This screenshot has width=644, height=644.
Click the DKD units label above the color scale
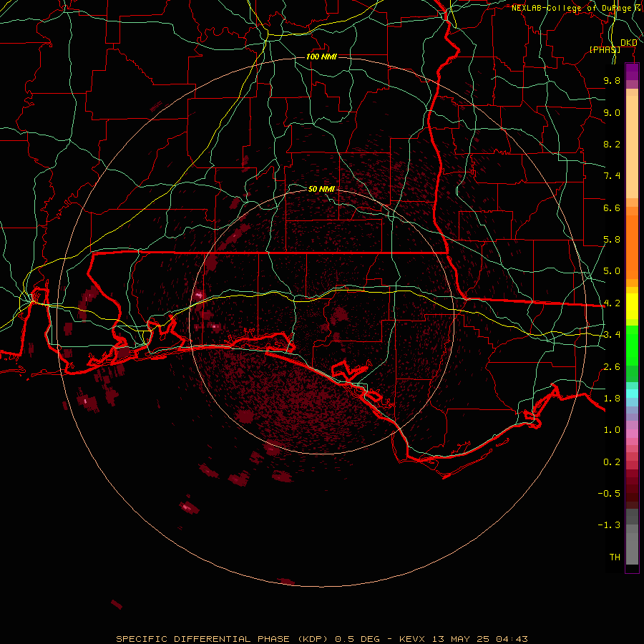point(629,43)
